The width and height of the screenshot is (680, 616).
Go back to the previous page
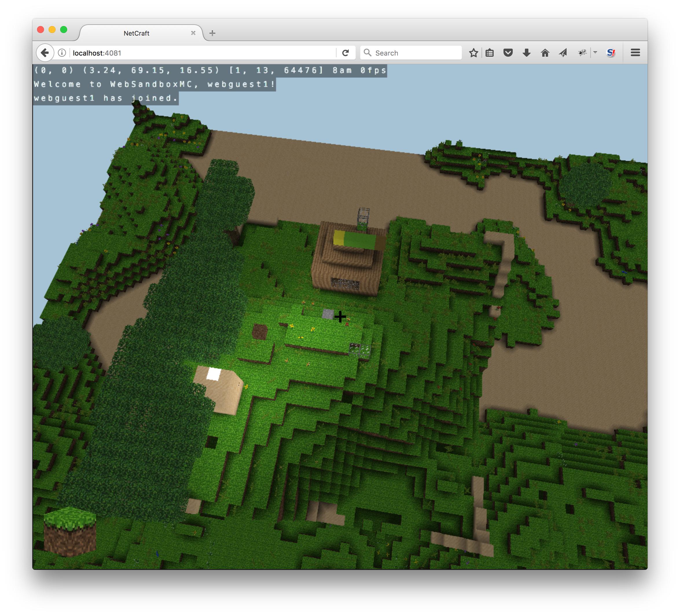pyautogui.click(x=45, y=53)
